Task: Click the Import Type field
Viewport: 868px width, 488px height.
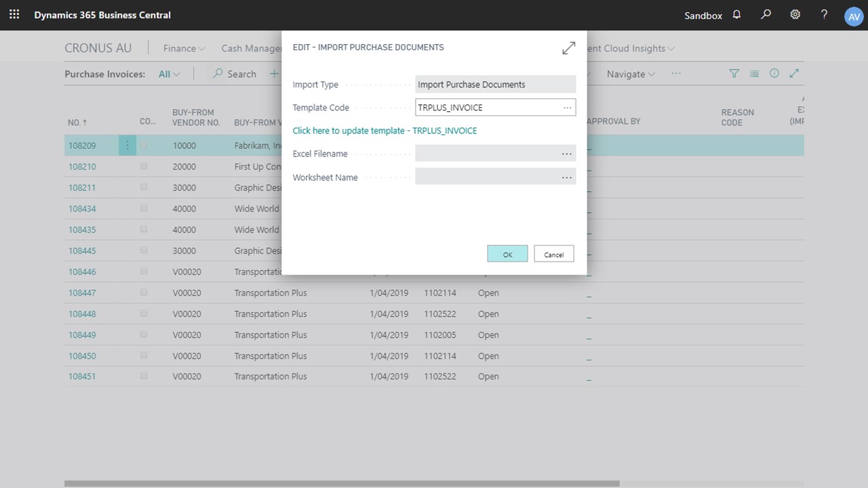Action: pyautogui.click(x=496, y=84)
